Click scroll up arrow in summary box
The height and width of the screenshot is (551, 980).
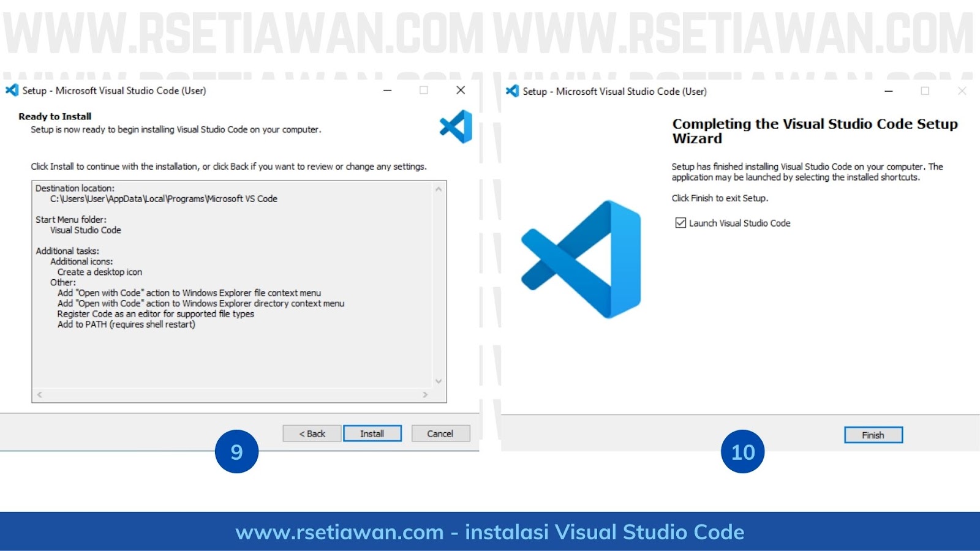click(439, 189)
